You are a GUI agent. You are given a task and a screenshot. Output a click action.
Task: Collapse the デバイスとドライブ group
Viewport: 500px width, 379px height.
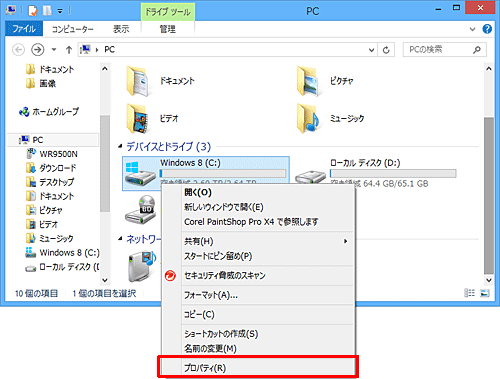pos(120,146)
